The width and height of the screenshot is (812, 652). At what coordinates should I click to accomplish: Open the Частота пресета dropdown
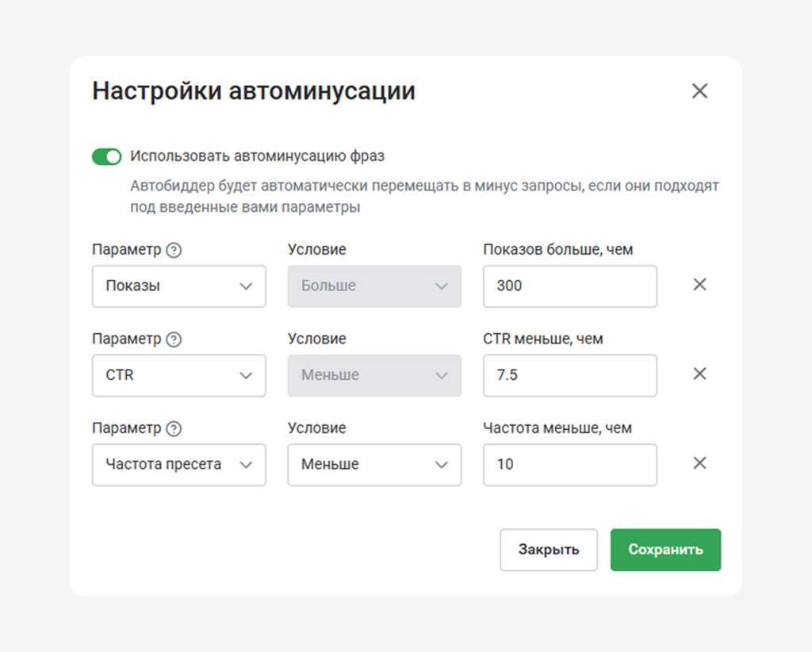[178, 465]
